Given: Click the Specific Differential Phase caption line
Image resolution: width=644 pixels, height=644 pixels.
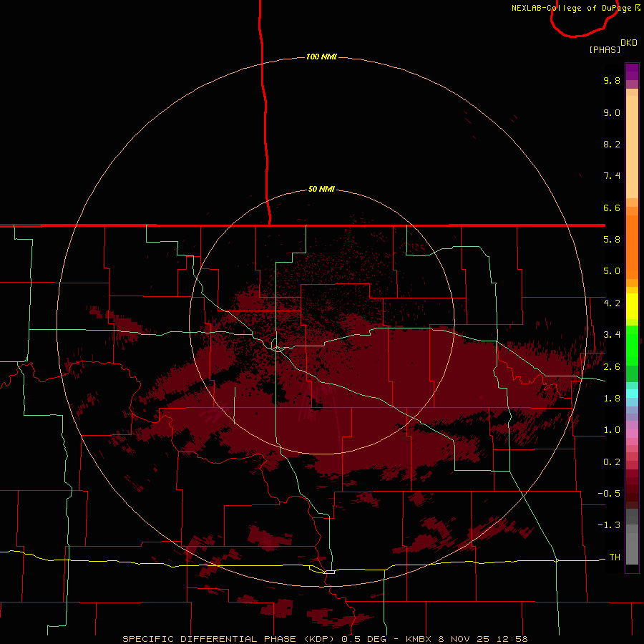Looking at the screenshot, I should [x=325, y=639].
